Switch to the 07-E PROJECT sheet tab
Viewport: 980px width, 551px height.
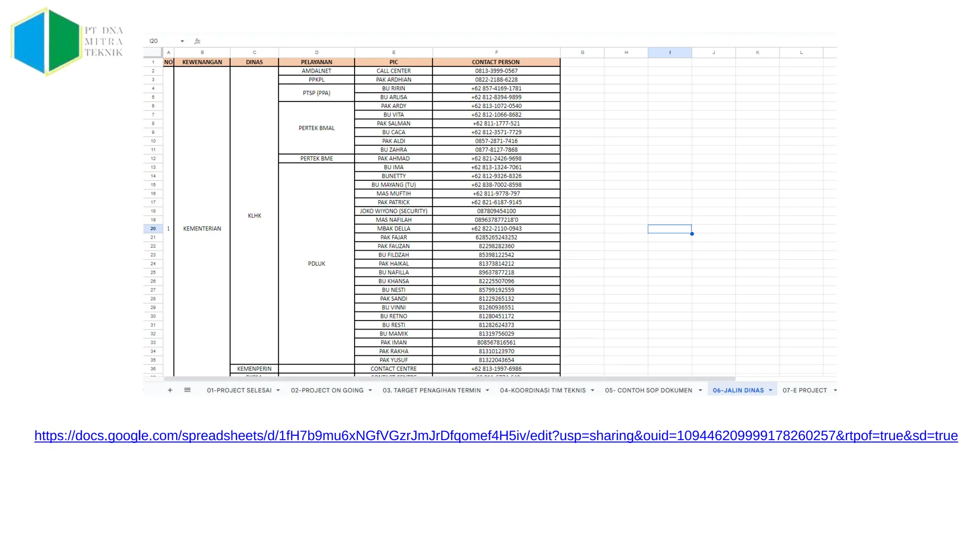804,390
